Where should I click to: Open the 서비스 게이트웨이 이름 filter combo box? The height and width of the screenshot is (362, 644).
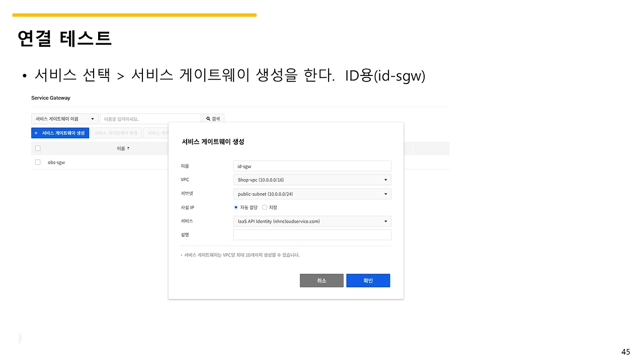pos(64,118)
